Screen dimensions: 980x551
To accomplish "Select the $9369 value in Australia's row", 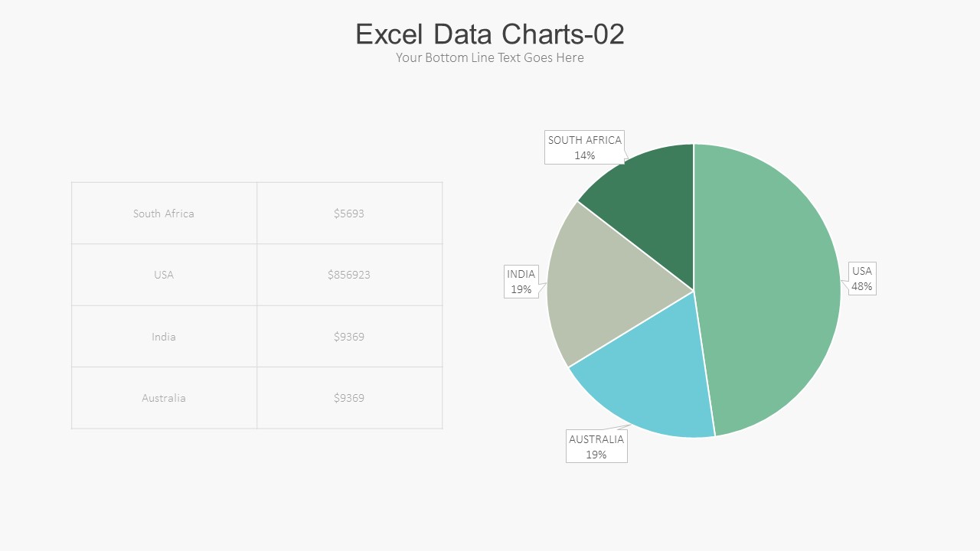I will coord(349,398).
